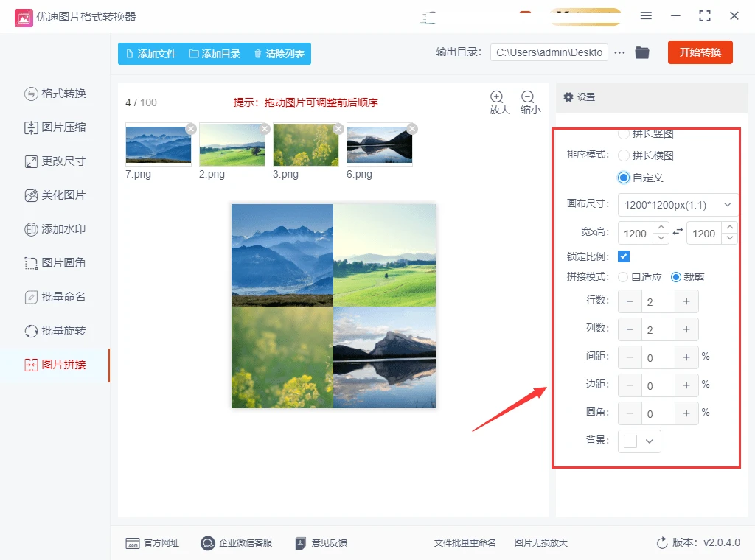Click the 缩小 zoom-out icon
The height and width of the screenshot is (560, 755).
tap(529, 98)
